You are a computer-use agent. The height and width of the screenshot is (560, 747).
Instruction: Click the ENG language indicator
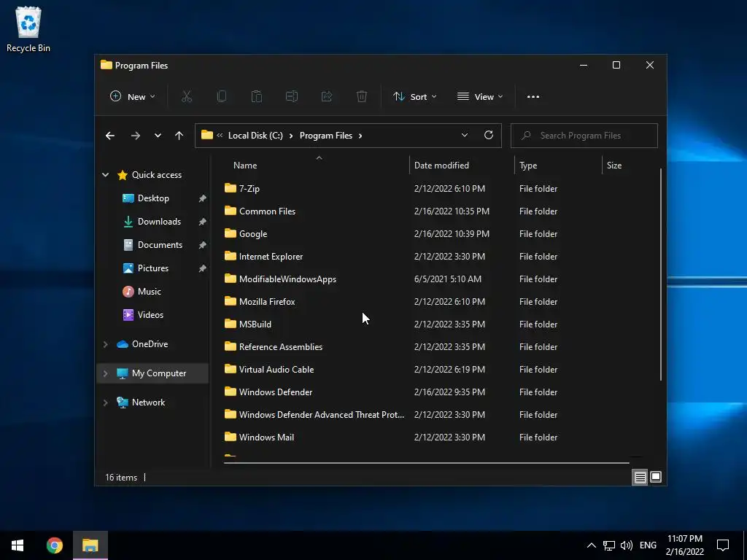click(648, 545)
